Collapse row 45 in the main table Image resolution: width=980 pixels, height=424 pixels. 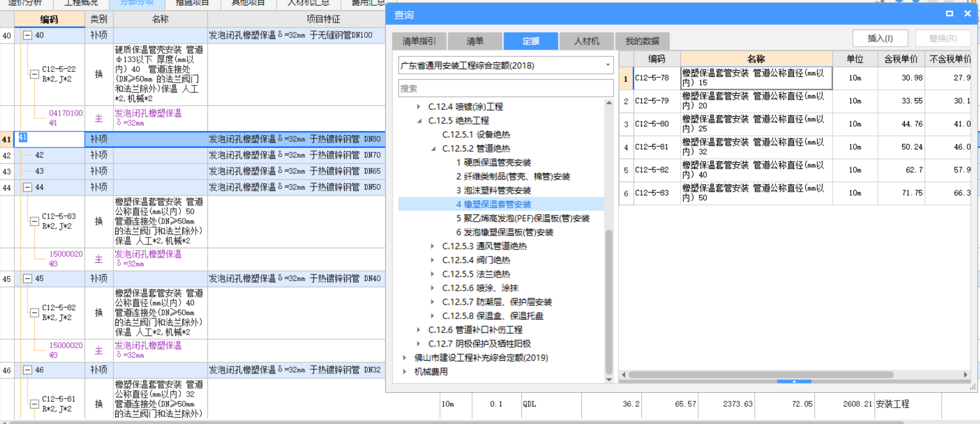pos(27,279)
